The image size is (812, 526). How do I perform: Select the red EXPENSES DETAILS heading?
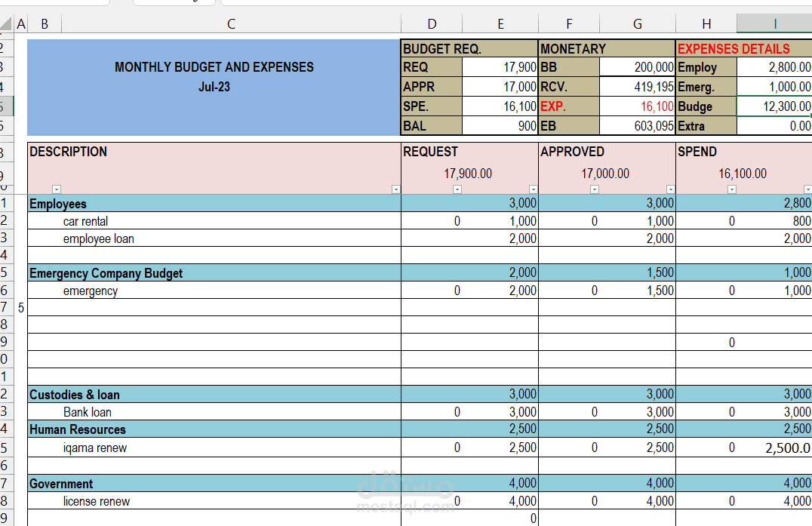point(744,48)
